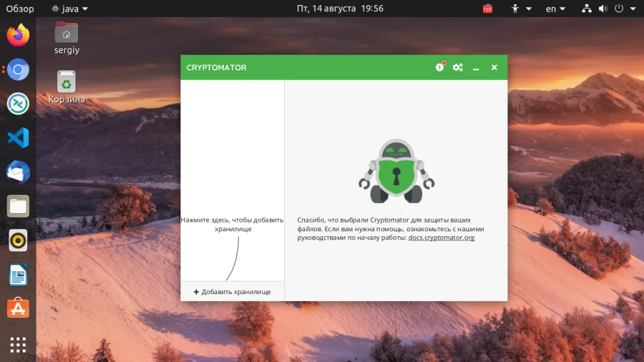Open Cryptomator preferences gears icon
The width and height of the screenshot is (644, 362).
click(458, 67)
